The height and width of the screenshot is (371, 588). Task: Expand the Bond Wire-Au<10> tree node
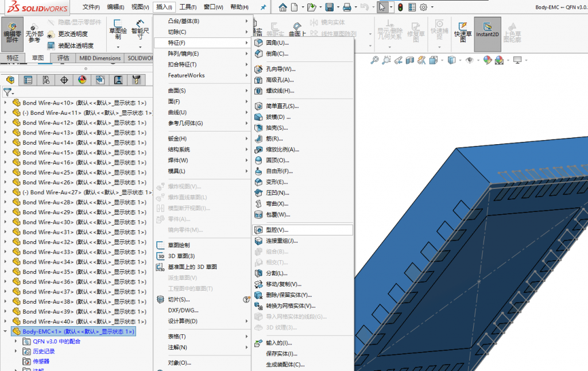tap(5, 102)
